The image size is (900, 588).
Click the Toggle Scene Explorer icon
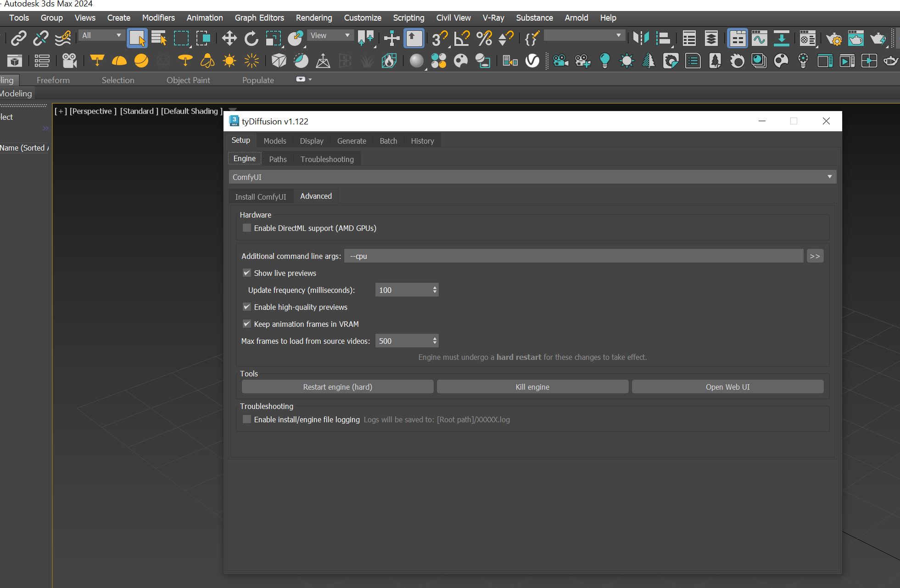(x=689, y=38)
